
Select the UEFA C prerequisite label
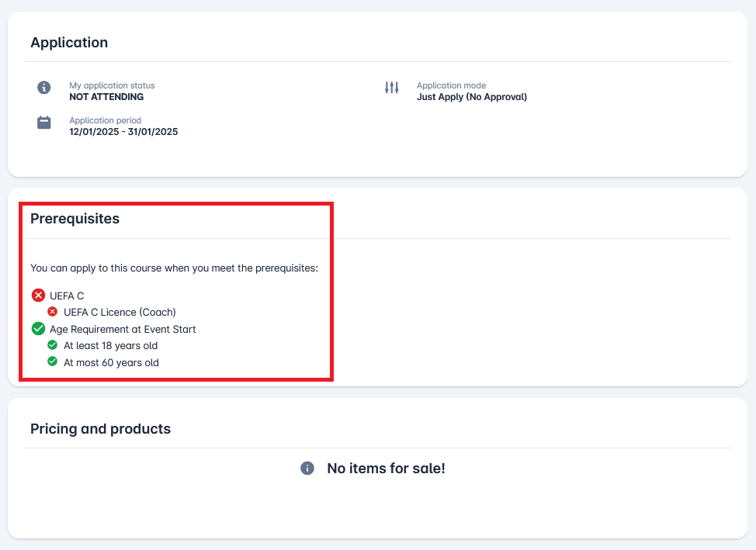coord(67,296)
